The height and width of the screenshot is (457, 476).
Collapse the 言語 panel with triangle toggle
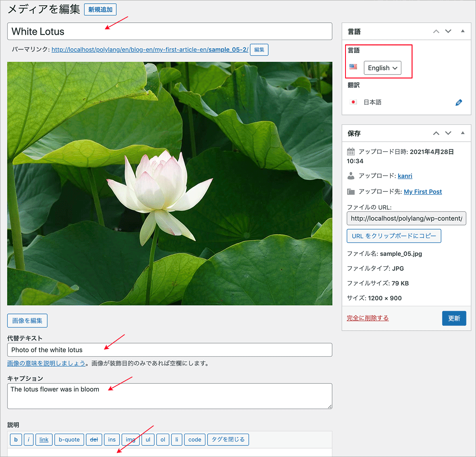click(463, 31)
